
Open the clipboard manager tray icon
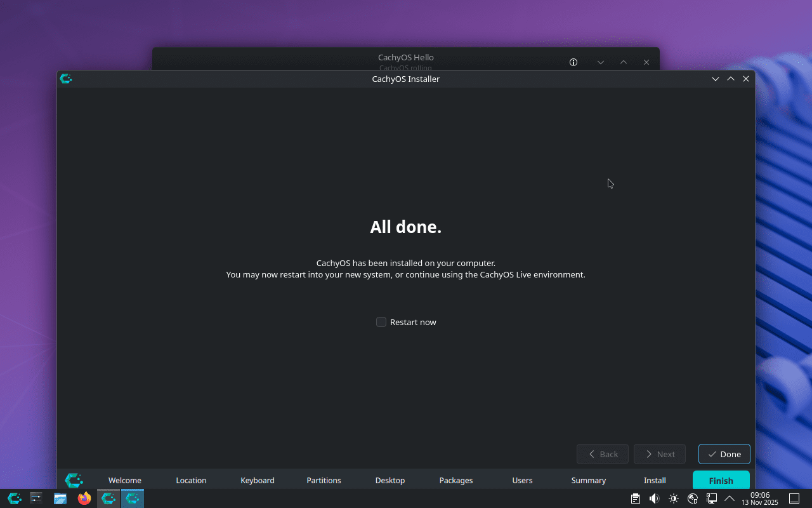coord(636,498)
